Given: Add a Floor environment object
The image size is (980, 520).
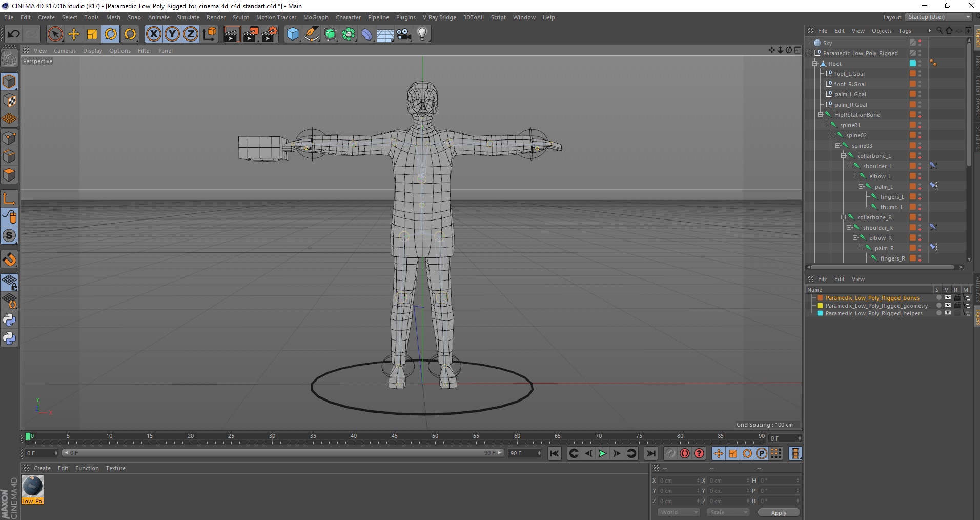Looking at the screenshot, I should pyautogui.click(x=385, y=34).
